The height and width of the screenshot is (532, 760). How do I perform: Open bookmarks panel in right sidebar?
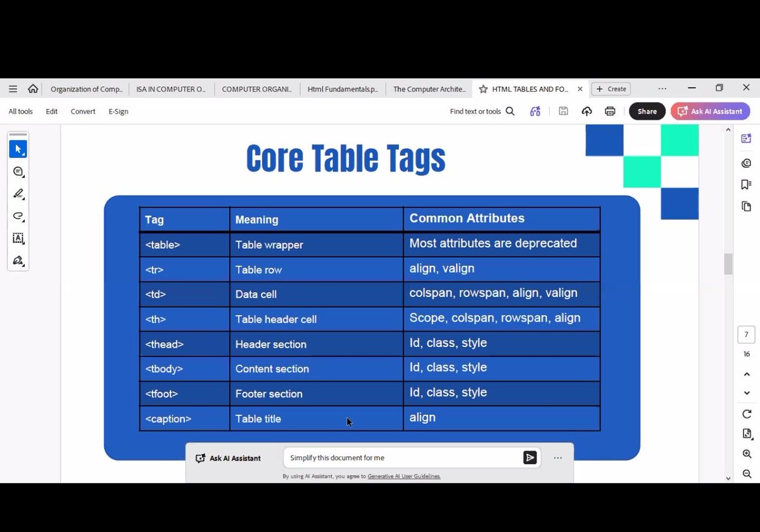pos(746,184)
